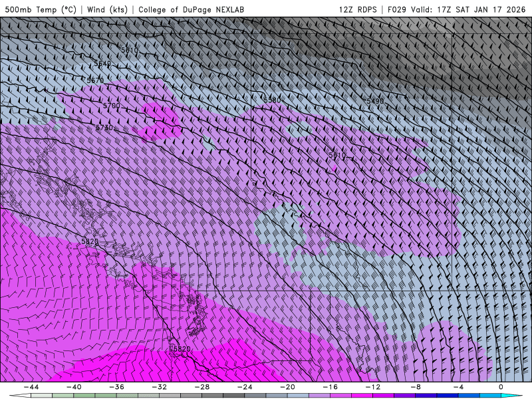Click the '500mb Temp (°C)' title text

(41, 9)
